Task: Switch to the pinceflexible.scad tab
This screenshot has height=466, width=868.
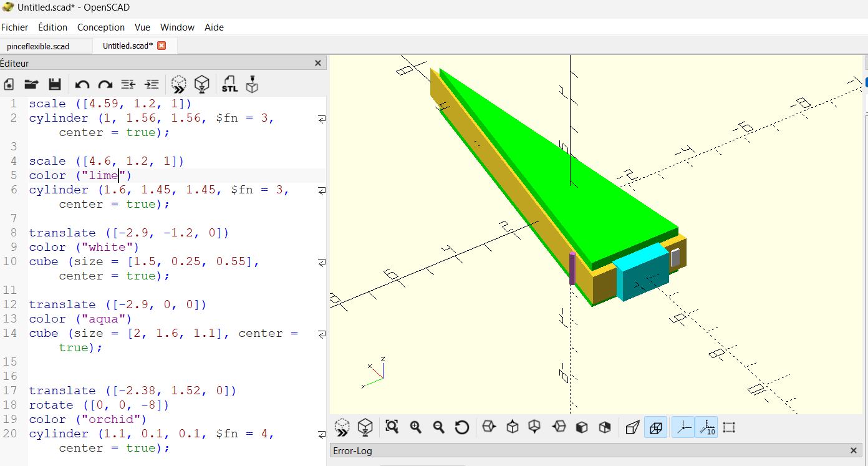Action: [x=39, y=46]
